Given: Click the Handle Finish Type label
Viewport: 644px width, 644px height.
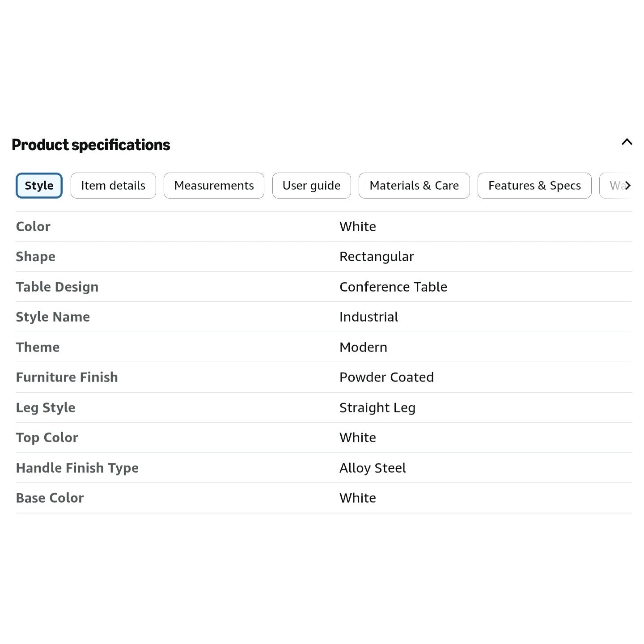Looking at the screenshot, I should click(x=77, y=468).
